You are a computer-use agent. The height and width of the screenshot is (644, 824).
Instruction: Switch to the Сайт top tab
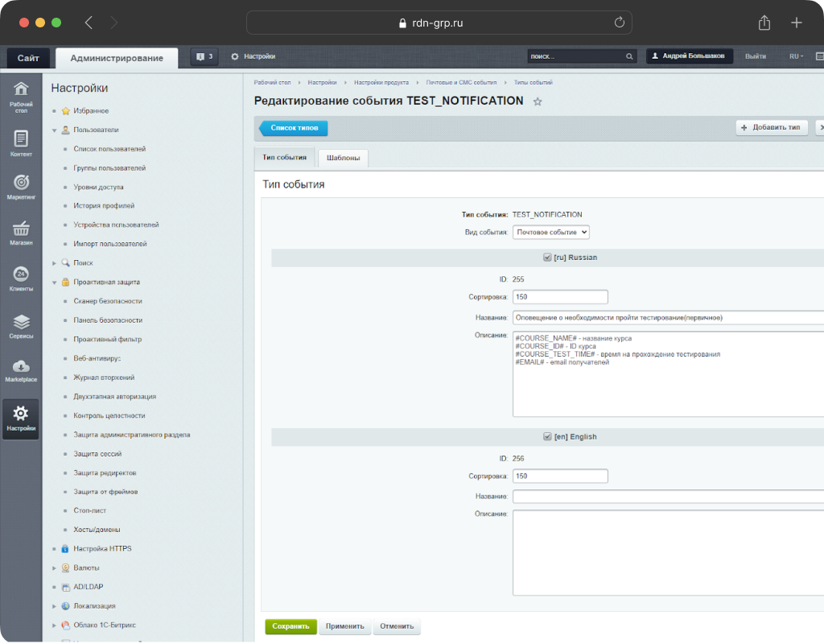tap(28, 58)
